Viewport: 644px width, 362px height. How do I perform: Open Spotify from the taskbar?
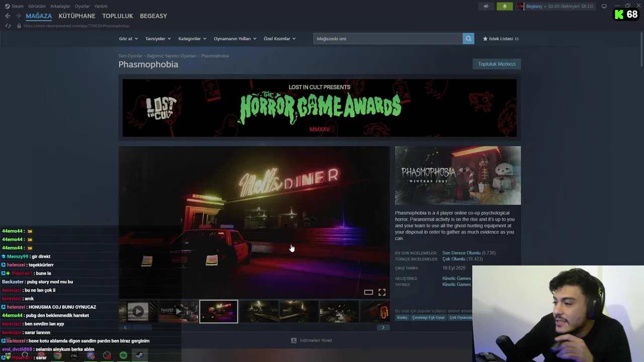123,355
